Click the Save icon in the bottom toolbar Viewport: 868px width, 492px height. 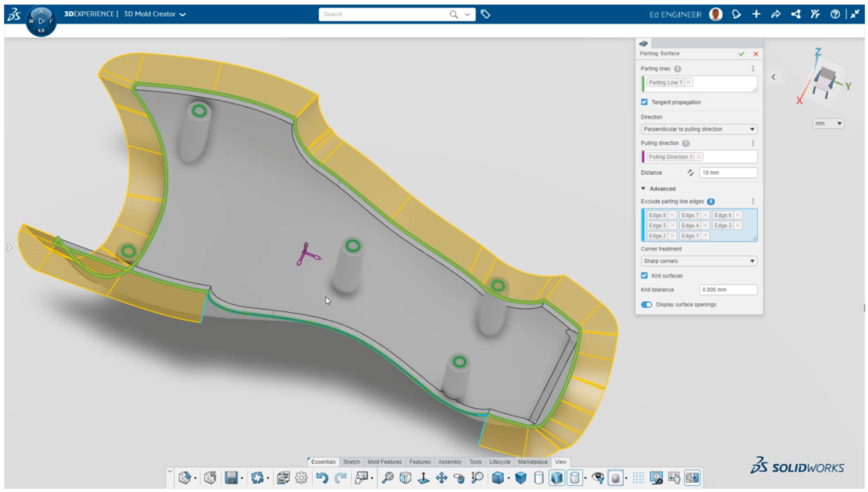coord(230,478)
